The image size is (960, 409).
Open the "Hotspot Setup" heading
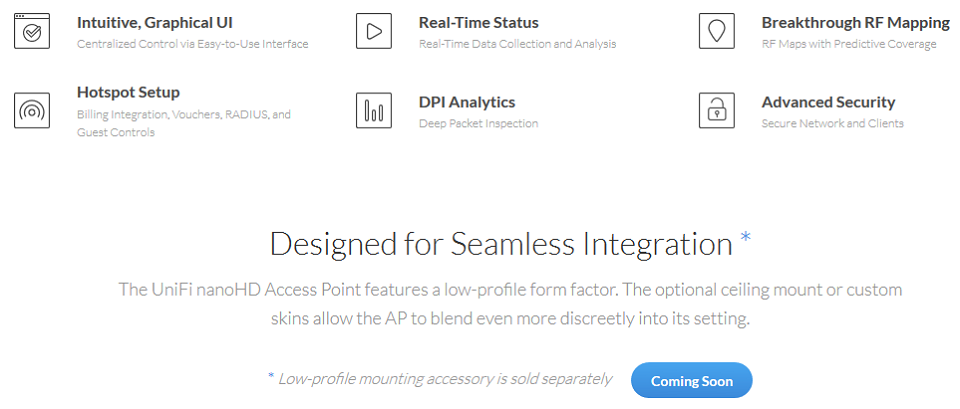tap(129, 93)
